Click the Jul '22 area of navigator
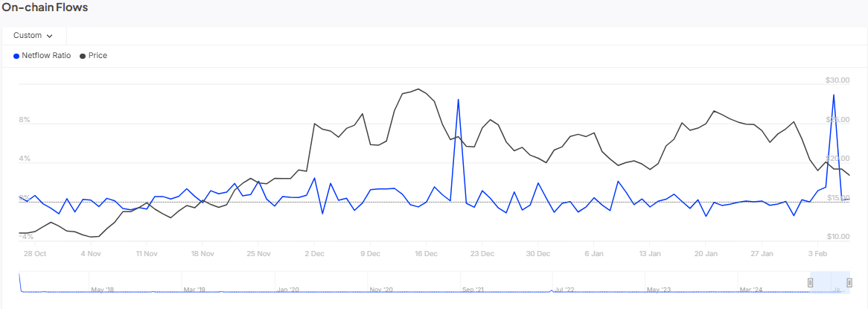This screenshot has height=309, width=868. (x=564, y=289)
